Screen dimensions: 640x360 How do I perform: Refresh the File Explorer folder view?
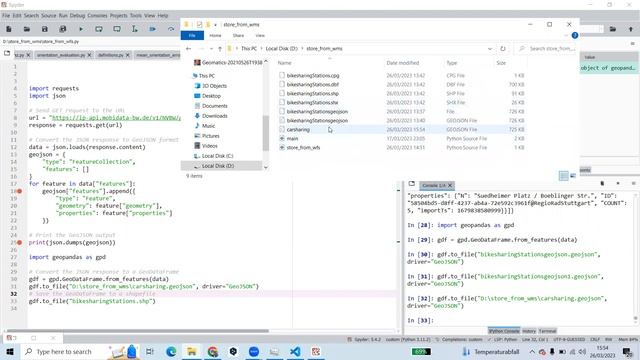503,49
